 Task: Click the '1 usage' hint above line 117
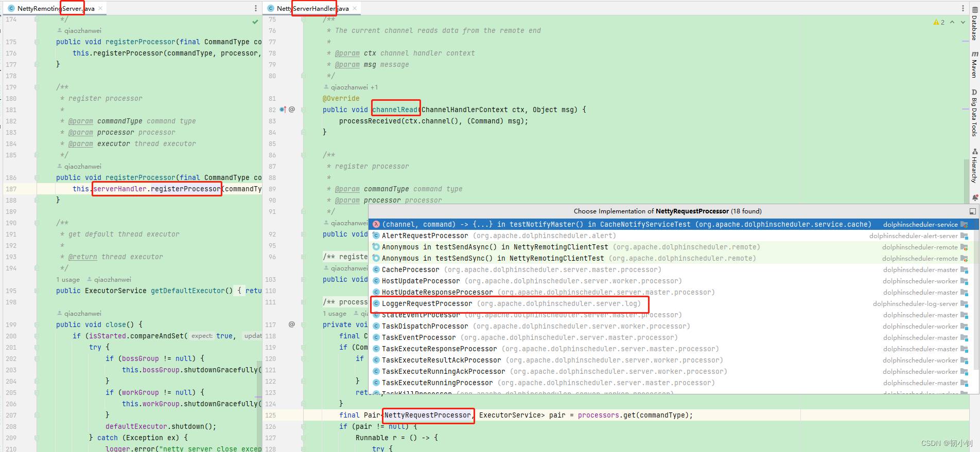click(335, 314)
